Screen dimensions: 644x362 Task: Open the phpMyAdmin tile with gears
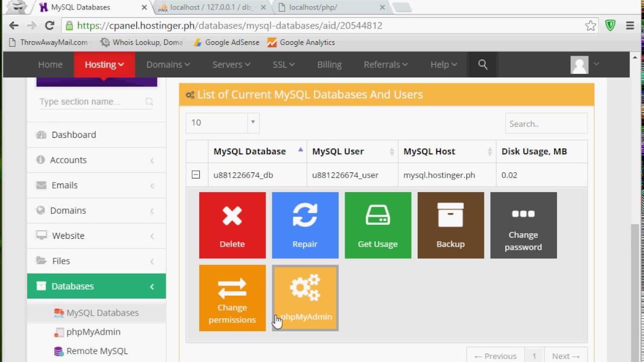[305, 298]
